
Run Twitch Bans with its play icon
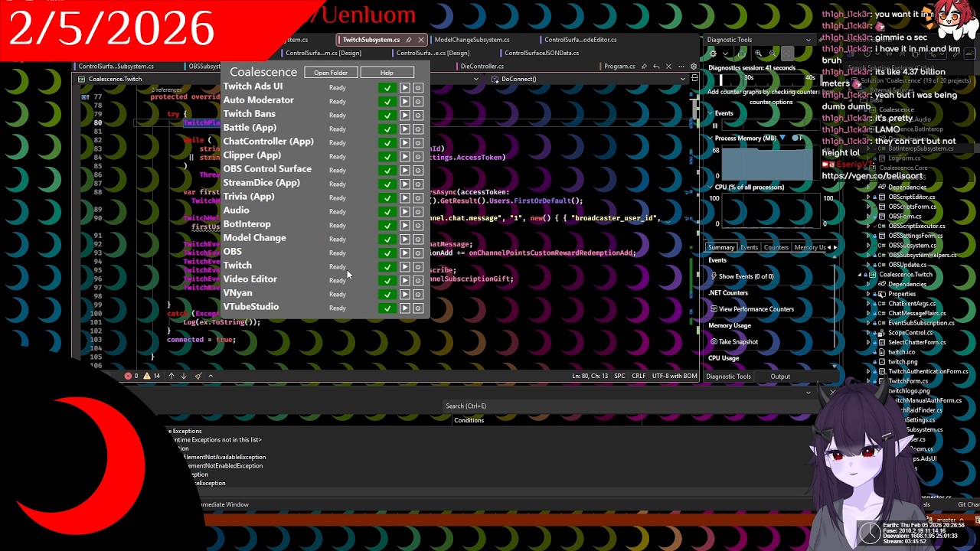405,116
